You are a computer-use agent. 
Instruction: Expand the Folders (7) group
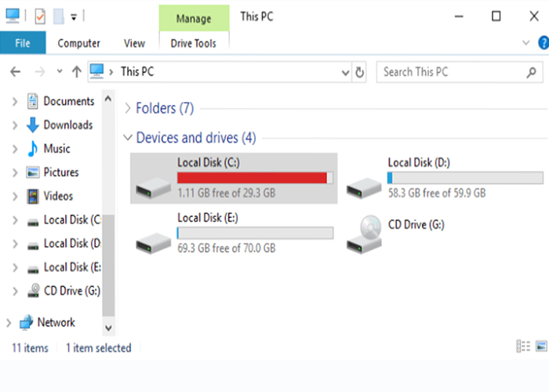128,108
